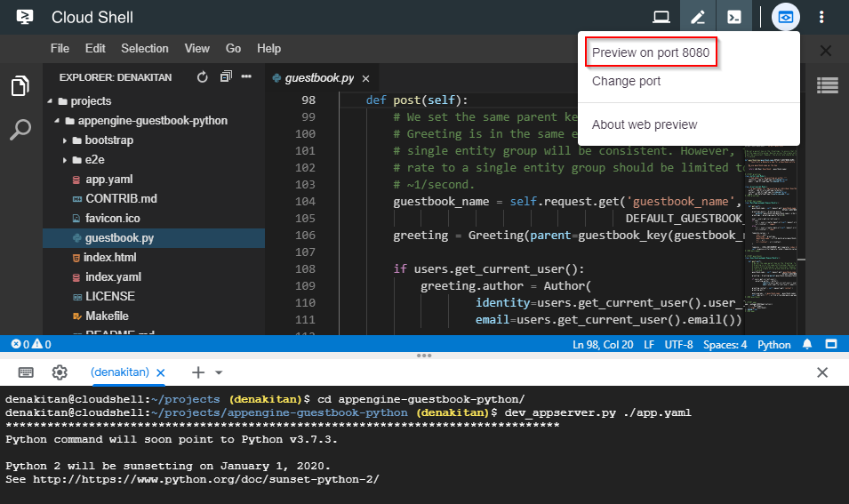Screen dimensions: 849x504
Task: Close the terminal panel with X
Action: (822, 372)
